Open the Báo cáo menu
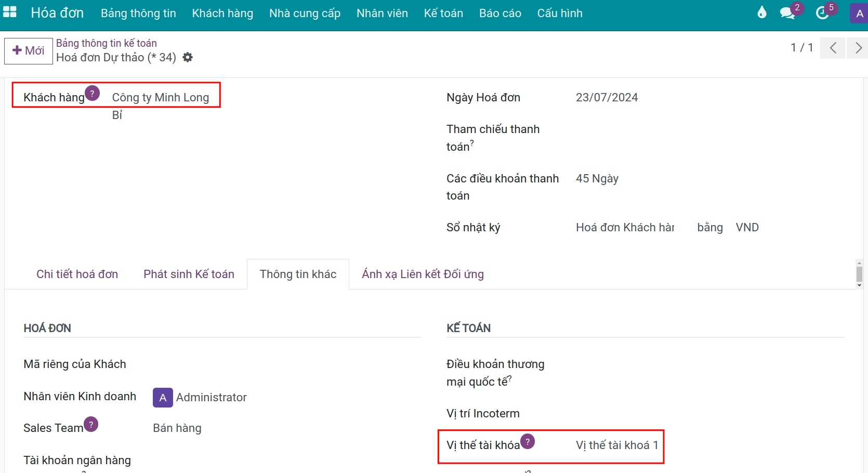The width and height of the screenshot is (868, 473). pos(500,13)
